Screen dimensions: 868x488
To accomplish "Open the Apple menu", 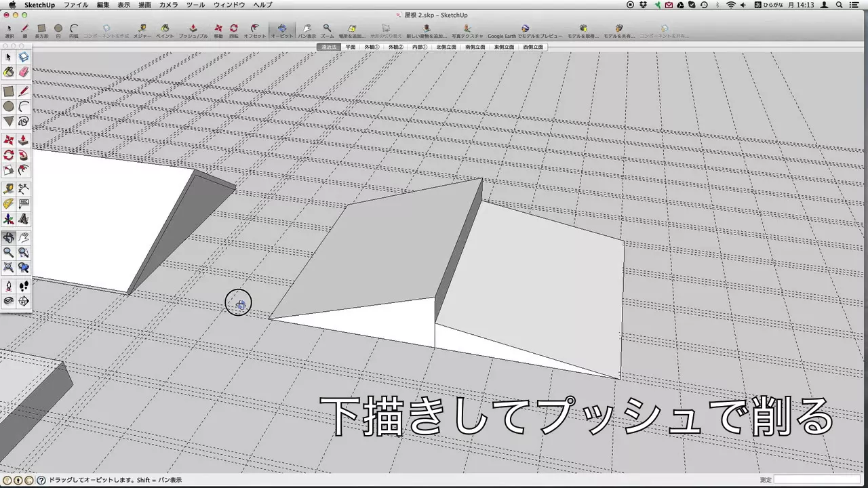I will click(12, 5).
